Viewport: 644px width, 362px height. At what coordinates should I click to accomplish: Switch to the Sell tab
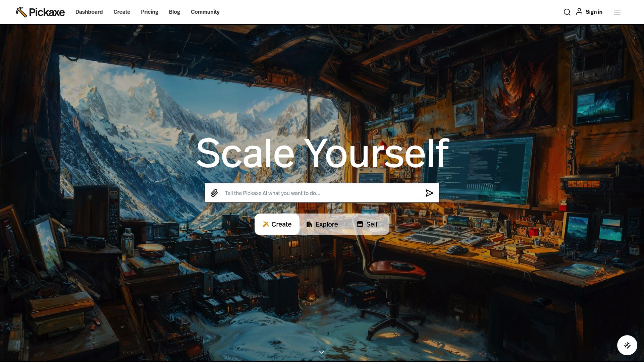point(367,224)
